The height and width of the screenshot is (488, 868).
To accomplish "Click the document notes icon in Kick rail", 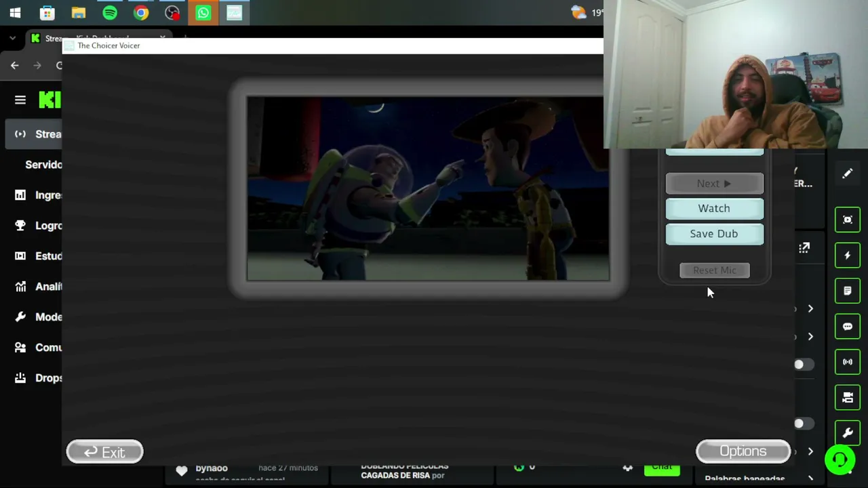I will [x=848, y=291].
